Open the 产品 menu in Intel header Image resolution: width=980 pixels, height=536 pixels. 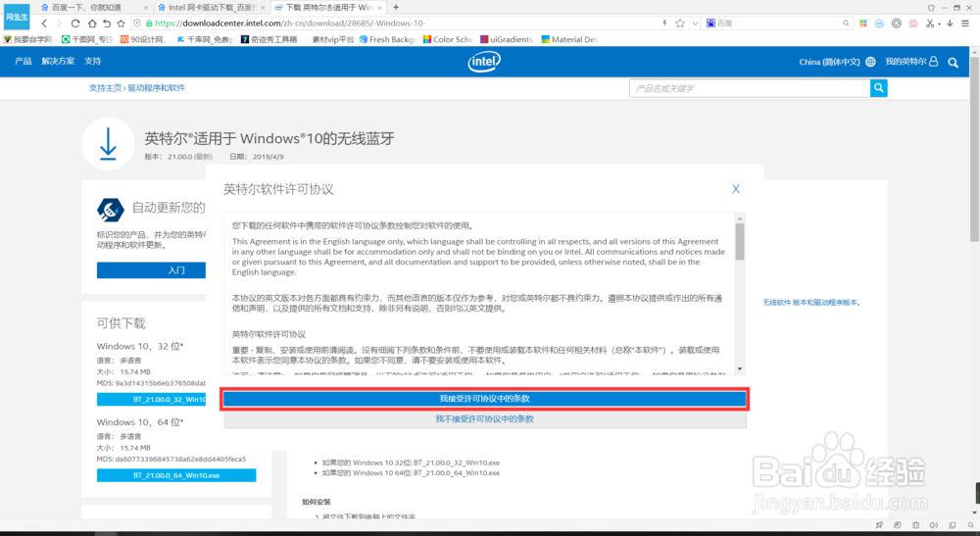(24, 61)
